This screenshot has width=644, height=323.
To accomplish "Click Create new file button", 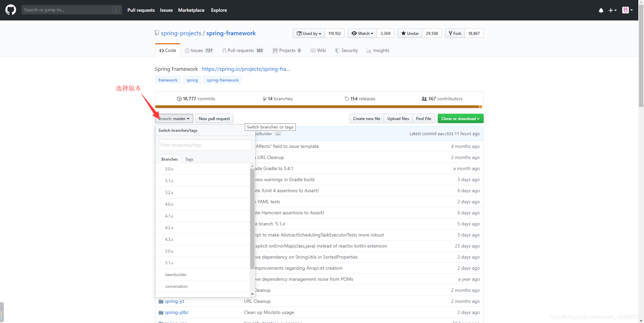I will [x=367, y=118].
